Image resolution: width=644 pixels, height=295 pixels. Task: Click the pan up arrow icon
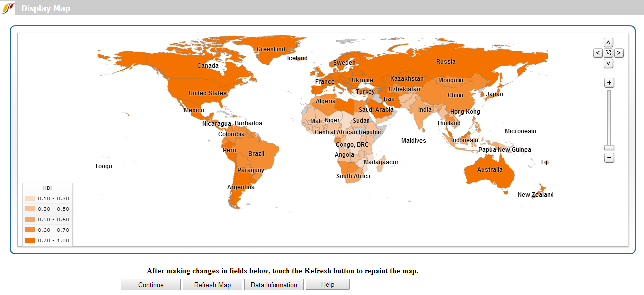(x=608, y=42)
